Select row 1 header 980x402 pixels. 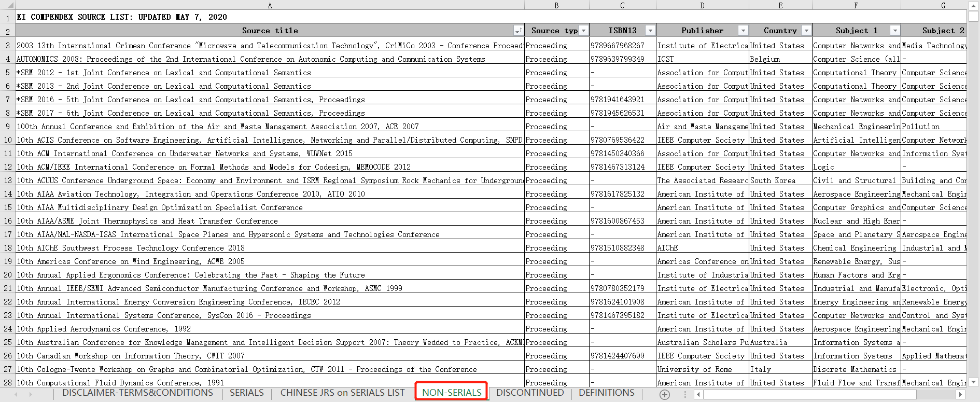pyautogui.click(x=8, y=17)
